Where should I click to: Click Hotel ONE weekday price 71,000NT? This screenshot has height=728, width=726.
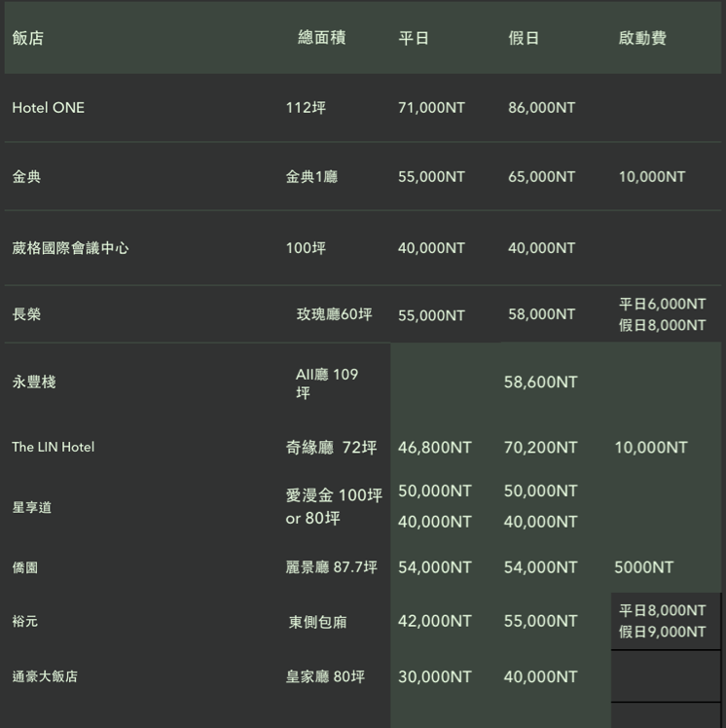tap(431, 108)
